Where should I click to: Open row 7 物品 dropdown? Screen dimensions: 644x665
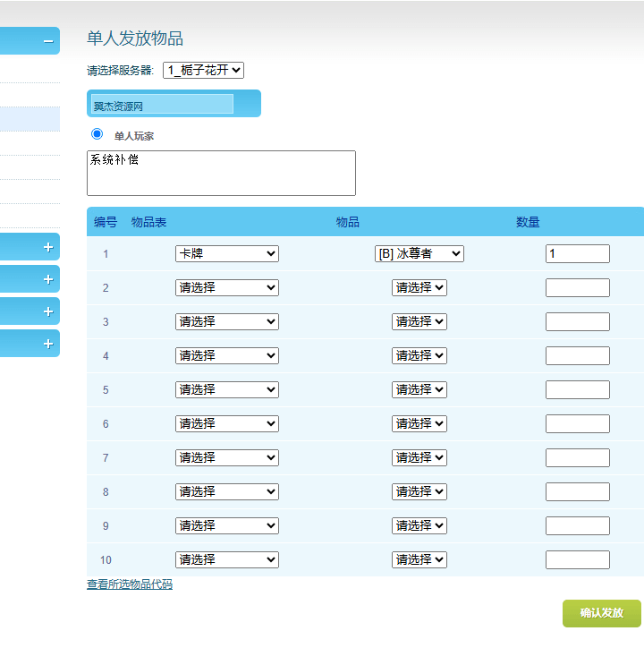[419, 457]
